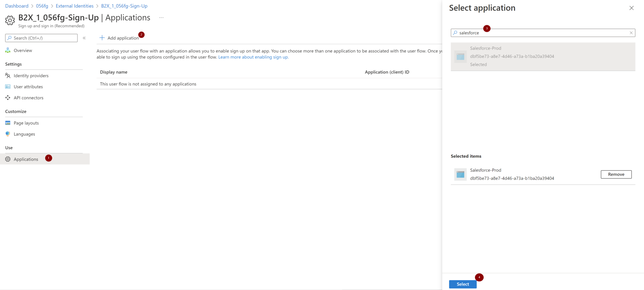Navigate to External Identities breadcrumb
The height and width of the screenshot is (290, 644).
[x=75, y=6]
